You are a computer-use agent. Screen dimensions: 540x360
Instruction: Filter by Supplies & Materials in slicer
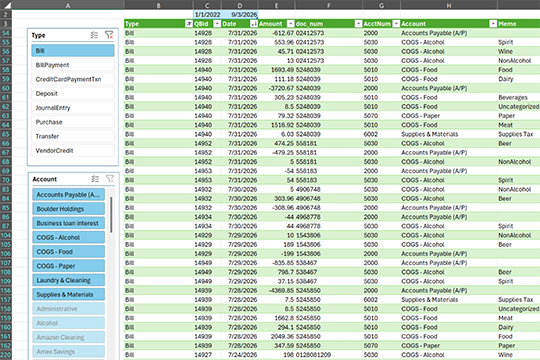point(69,295)
